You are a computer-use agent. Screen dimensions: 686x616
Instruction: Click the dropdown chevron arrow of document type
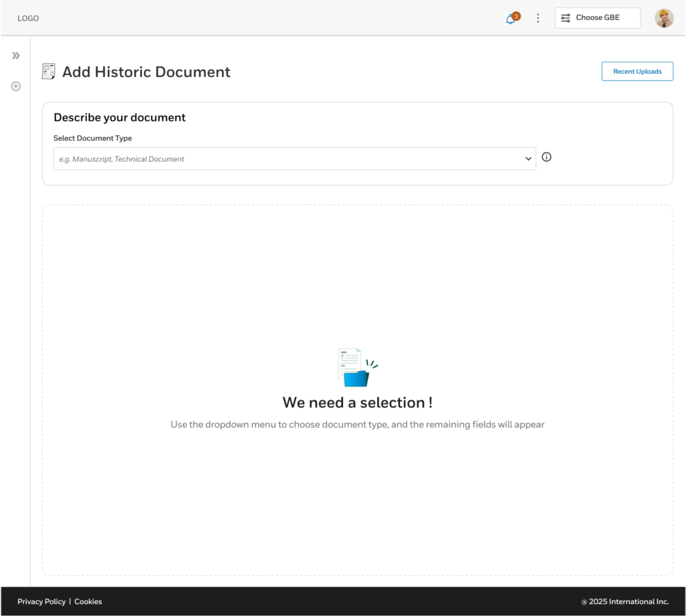point(528,159)
